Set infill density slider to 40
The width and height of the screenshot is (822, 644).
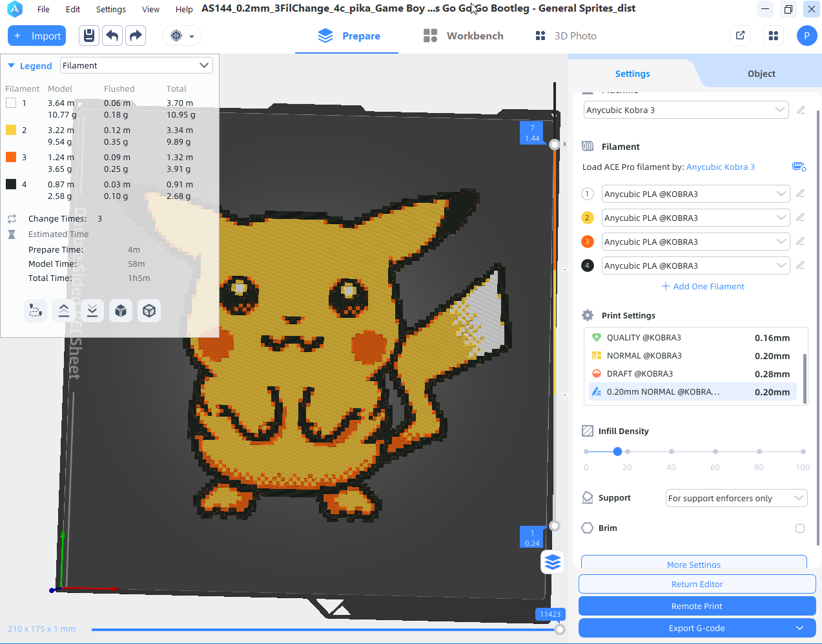pos(672,452)
